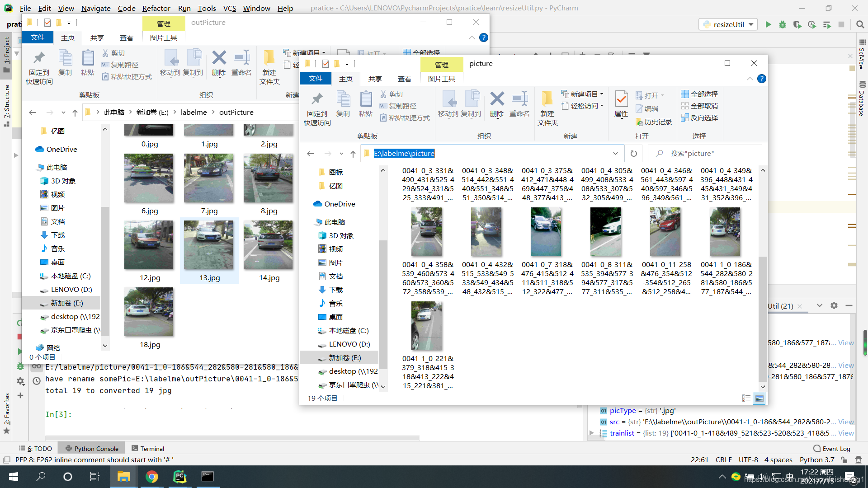868x488 pixels.
Task: Click the New folder icon in picture window
Action: click(547, 107)
